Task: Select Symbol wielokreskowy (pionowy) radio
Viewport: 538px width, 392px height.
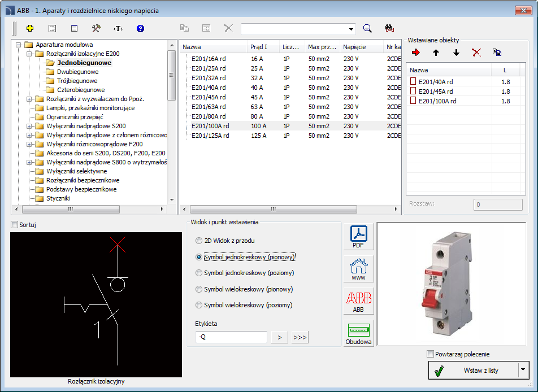Action: (x=199, y=289)
